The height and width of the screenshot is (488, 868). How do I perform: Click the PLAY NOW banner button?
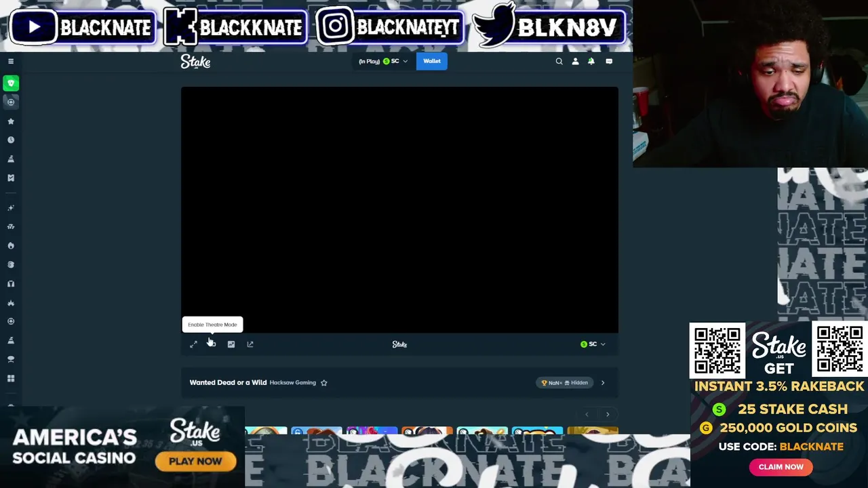pyautogui.click(x=195, y=462)
